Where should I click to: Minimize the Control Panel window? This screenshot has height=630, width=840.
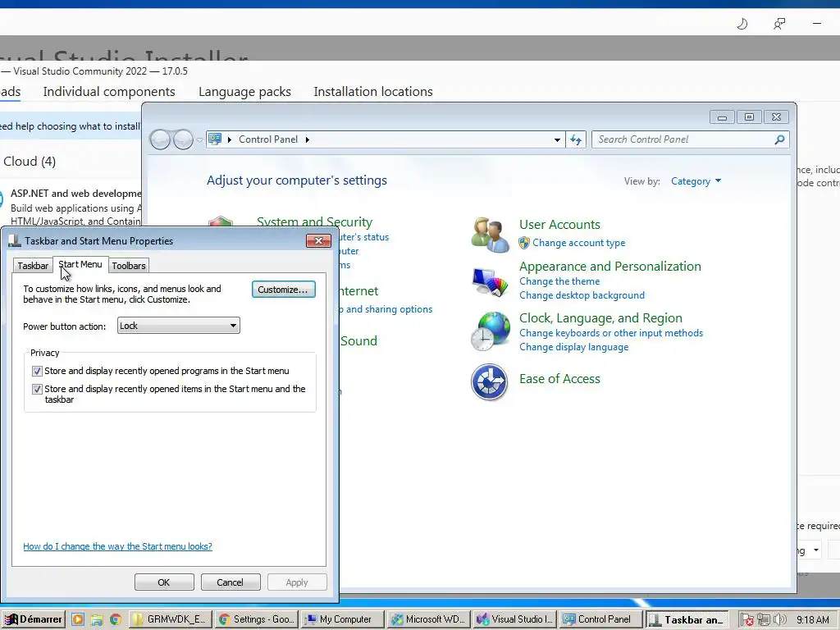tap(722, 116)
